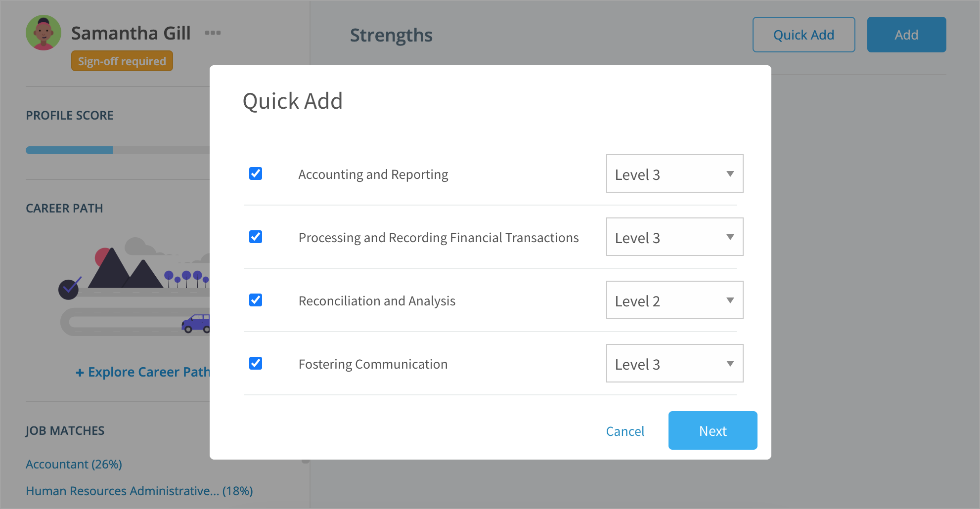Expand level dropdown for Processing and Recording
The image size is (980, 509).
674,237
